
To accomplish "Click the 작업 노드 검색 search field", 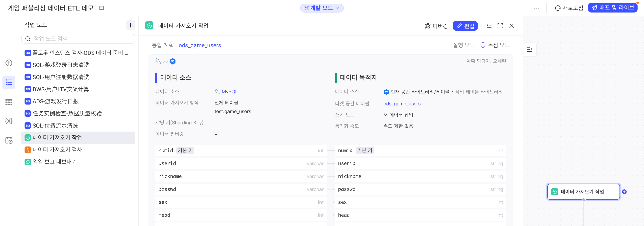I will pyautogui.click(x=78, y=39).
